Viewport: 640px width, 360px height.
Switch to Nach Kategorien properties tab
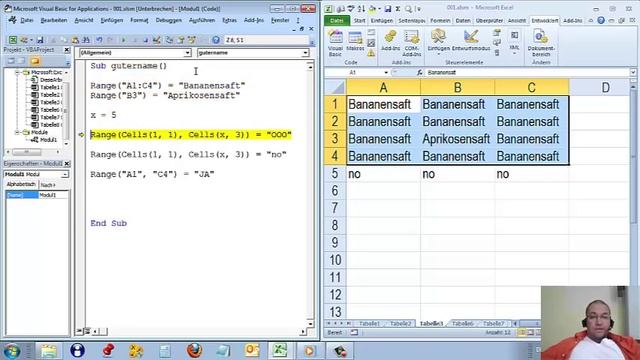click(48, 185)
